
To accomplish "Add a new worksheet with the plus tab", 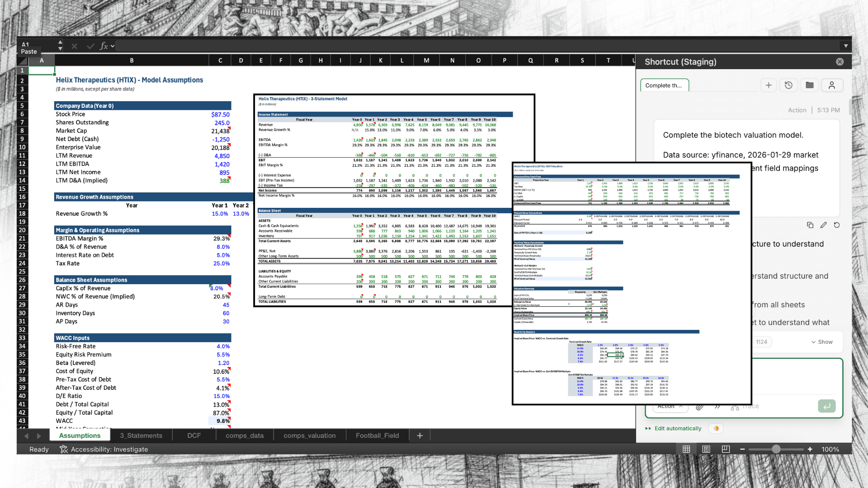I will pos(420,436).
